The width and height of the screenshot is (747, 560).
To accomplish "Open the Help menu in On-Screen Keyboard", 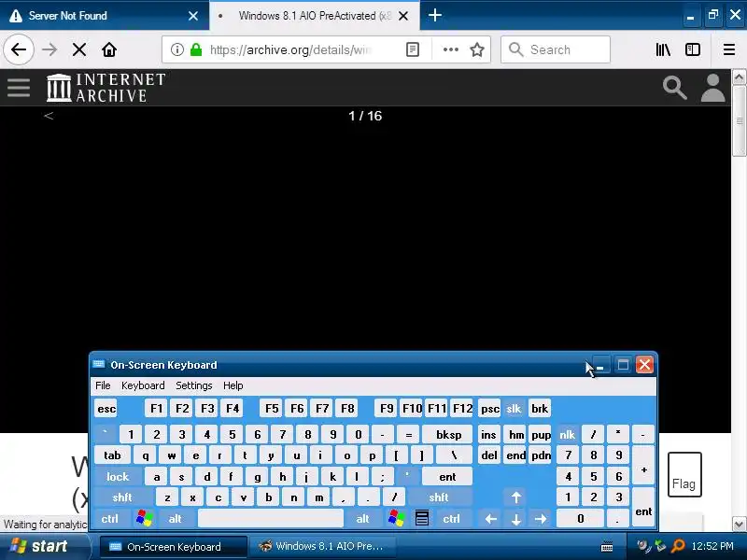I will (233, 385).
